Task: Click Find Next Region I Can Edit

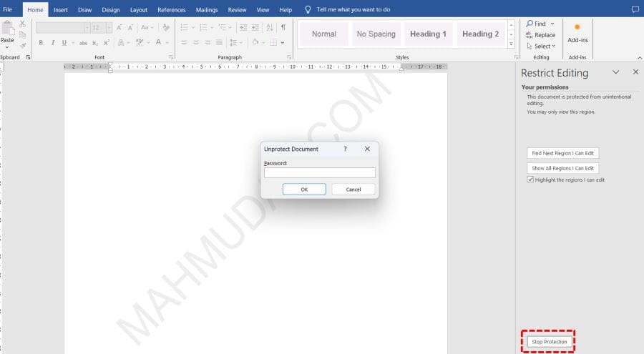Action: [562, 153]
